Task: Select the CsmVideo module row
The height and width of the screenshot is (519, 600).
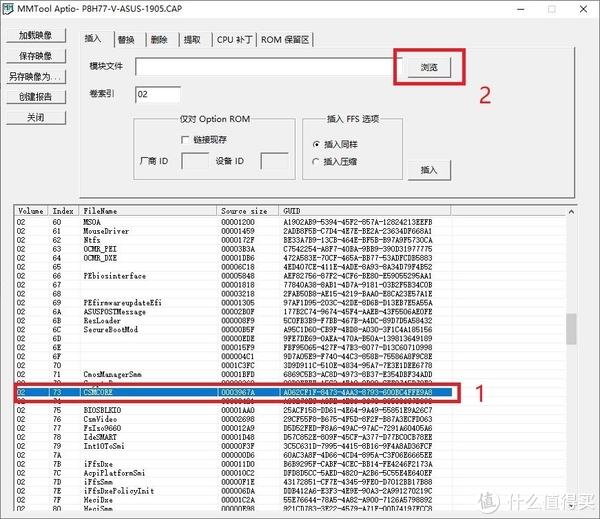Action: 233,419
